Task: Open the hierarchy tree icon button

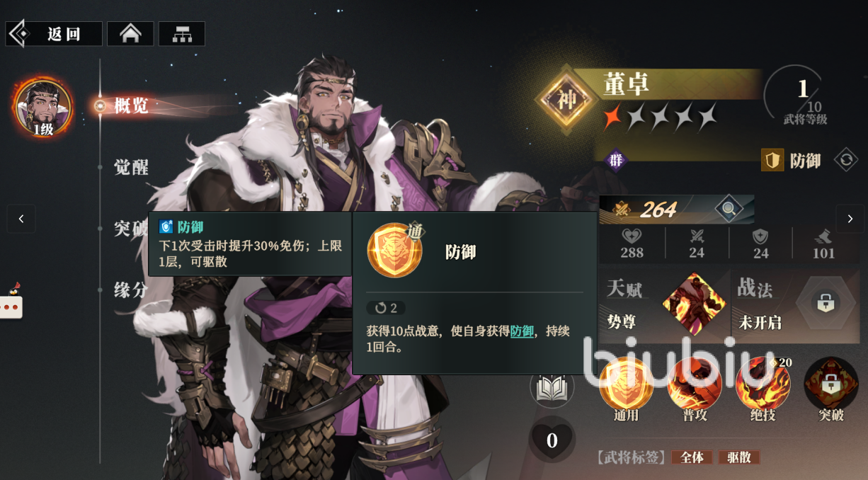Action: pos(182,34)
